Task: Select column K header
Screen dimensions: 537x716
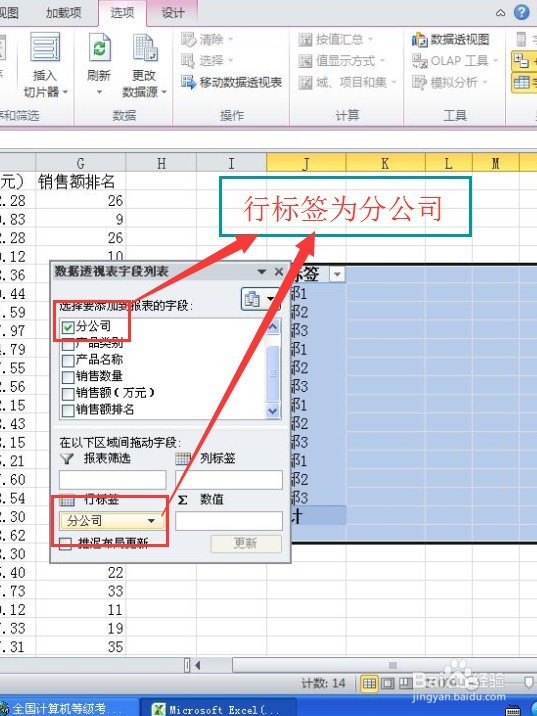Action: 385,163
